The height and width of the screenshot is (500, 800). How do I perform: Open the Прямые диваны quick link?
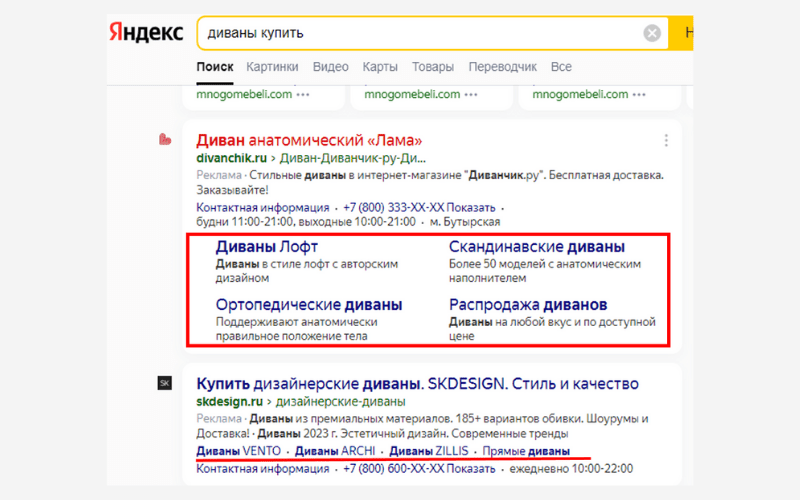click(x=526, y=451)
